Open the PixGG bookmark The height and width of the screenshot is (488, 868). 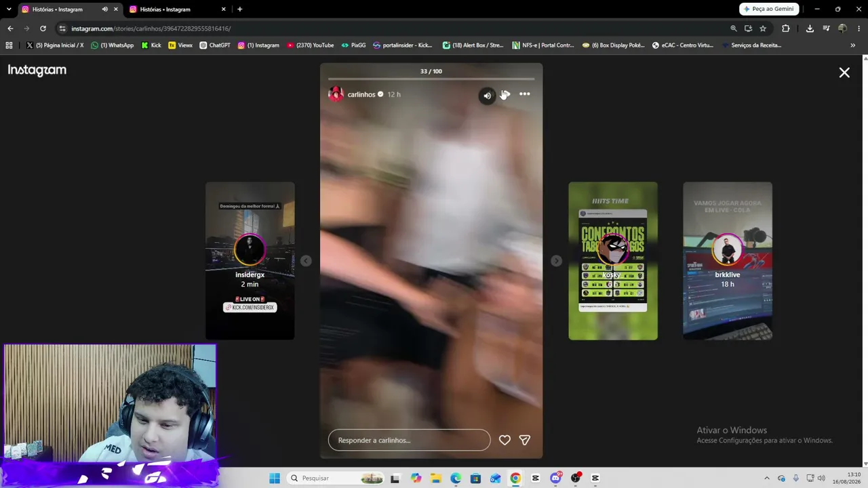coord(353,45)
